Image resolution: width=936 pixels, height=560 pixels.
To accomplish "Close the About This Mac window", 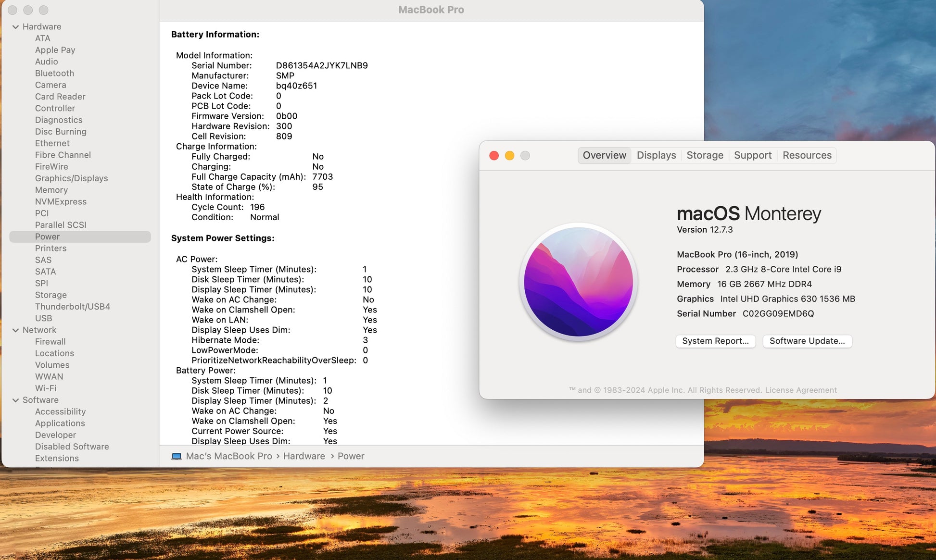I will 494,155.
